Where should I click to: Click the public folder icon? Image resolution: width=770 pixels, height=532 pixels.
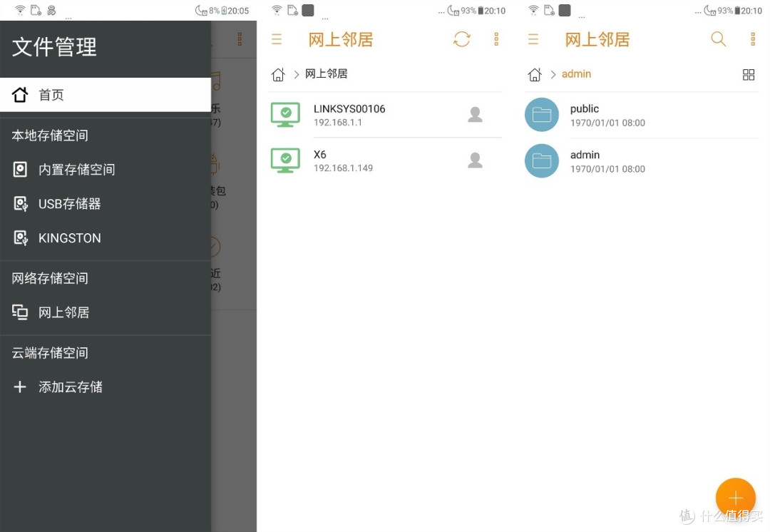click(x=542, y=115)
